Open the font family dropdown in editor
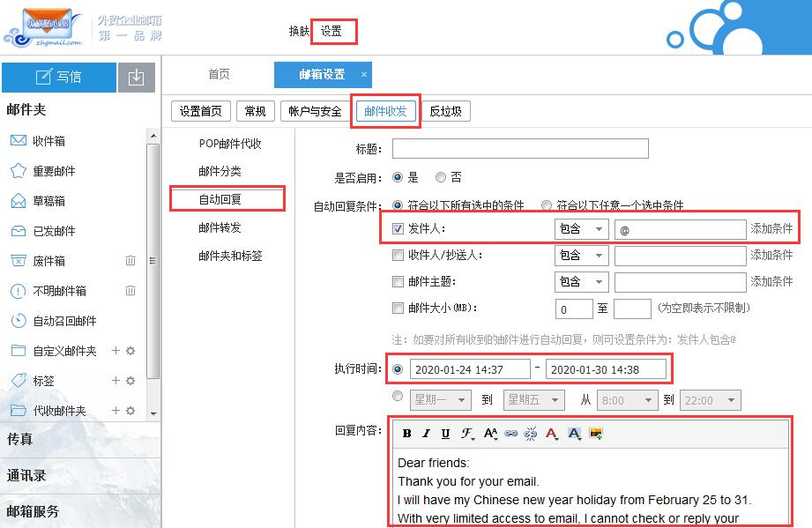The height and width of the screenshot is (528, 812). [x=467, y=434]
